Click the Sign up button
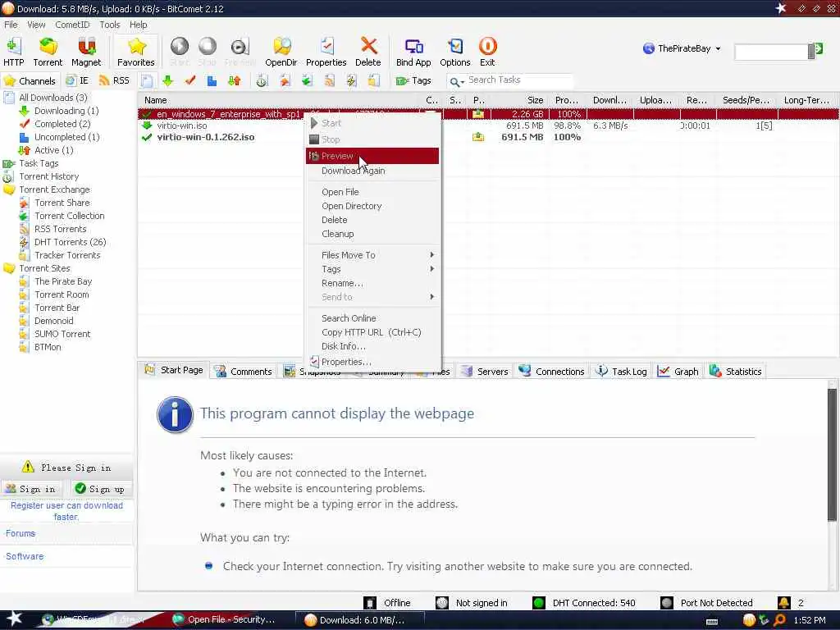 click(x=101, y=489)
